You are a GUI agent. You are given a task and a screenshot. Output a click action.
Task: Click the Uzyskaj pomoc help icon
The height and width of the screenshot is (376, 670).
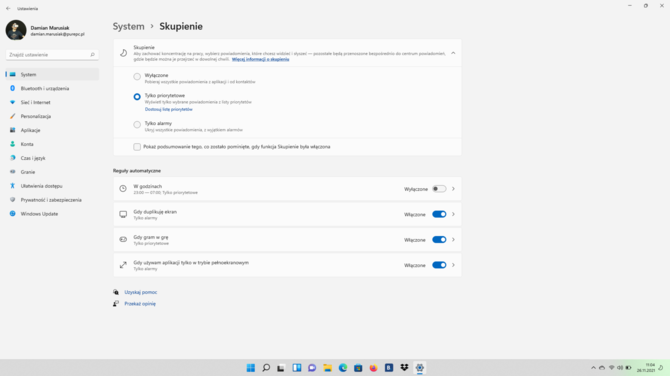tap(116, 292)
